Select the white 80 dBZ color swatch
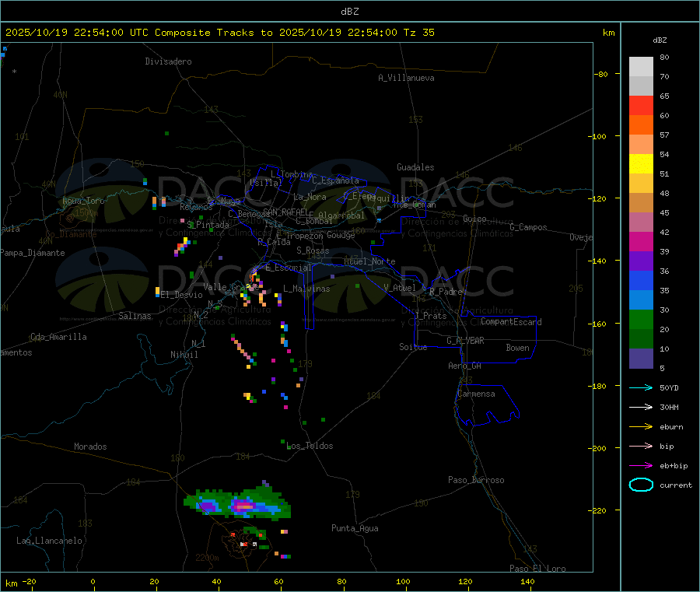700x592 pixels. (x=641, y=67)
